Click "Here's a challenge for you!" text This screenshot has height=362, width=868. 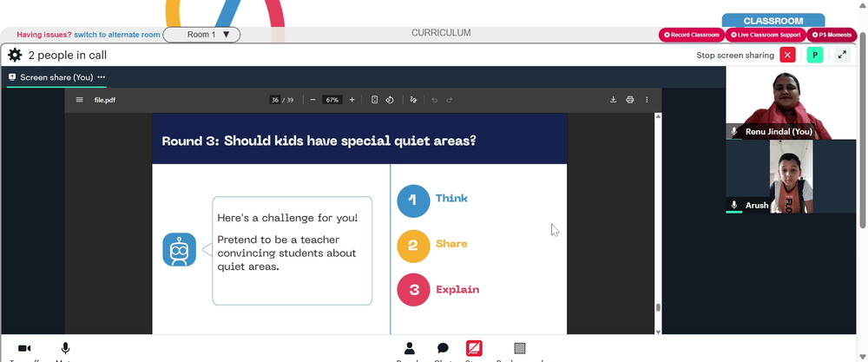click(287, 218)
